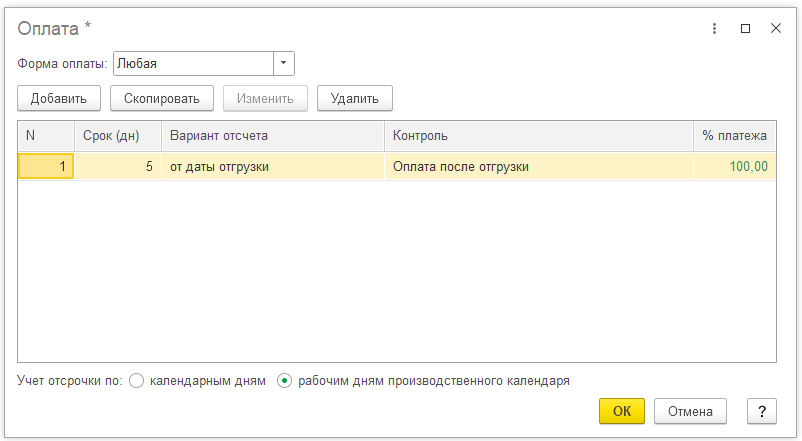Close the Оплата dialog with X

click(775, 29)
